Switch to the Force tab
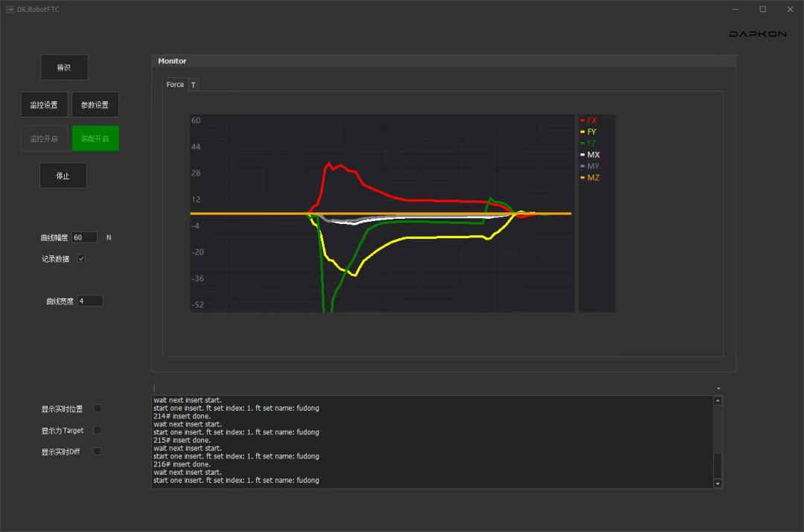This screenshot has height=532, width=804. point(175,85)
